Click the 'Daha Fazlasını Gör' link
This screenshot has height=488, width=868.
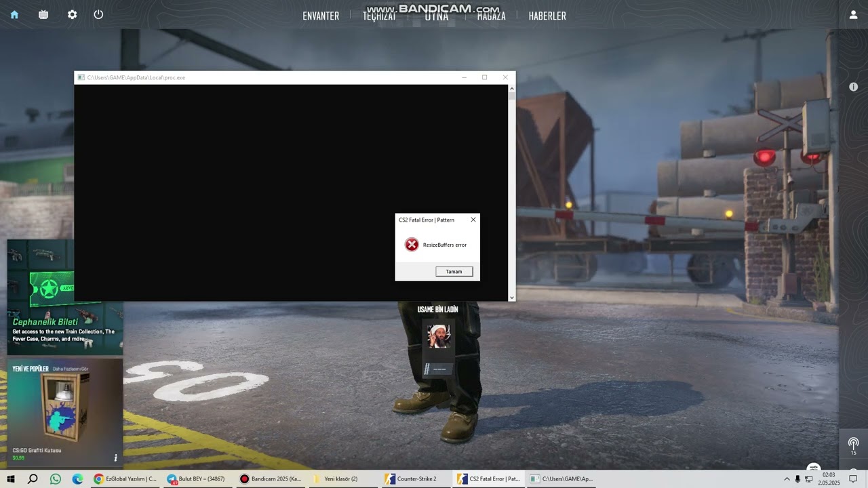pos(71,369)
